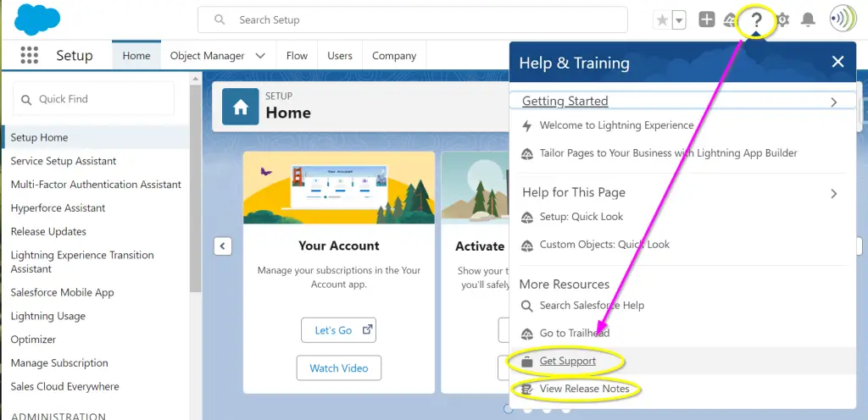This screenshot has width=868, height=420.
Task: Switch to the Flow tab
Action: tap(297, 56)
